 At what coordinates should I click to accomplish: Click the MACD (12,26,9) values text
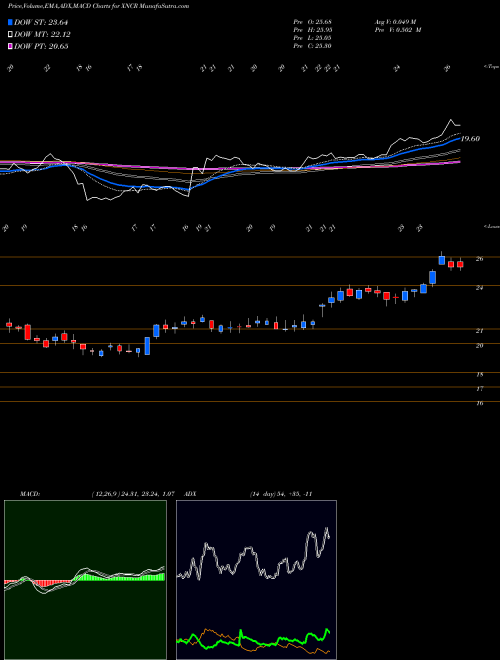[133, 494]
